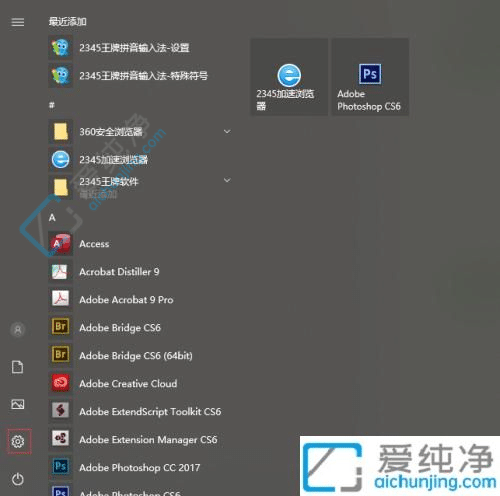
Task: Click the Power icon in sidebar
Action: pos(18,479)
